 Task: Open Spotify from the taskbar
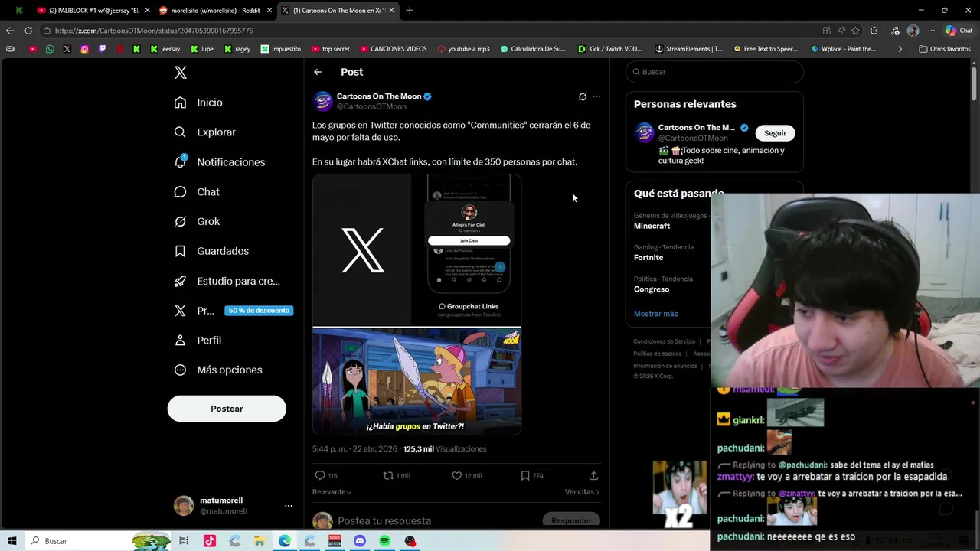click(x=385, y=541)
